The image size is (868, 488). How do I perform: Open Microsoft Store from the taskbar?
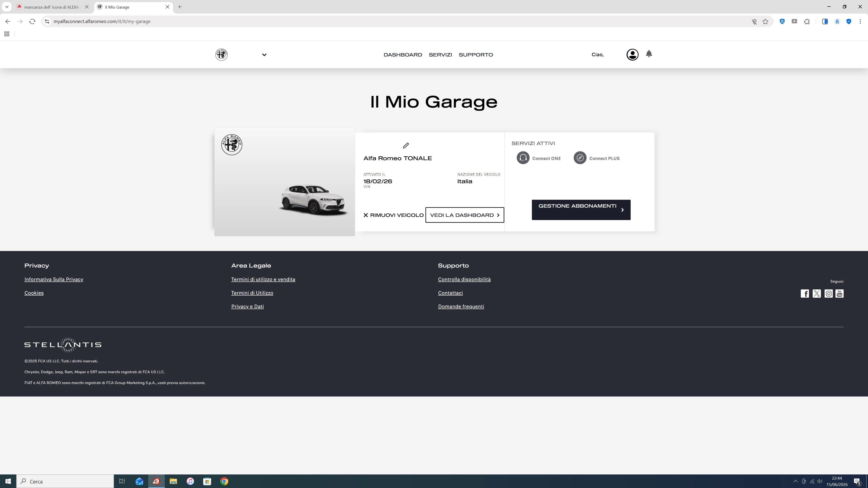(x=207, y=481)
